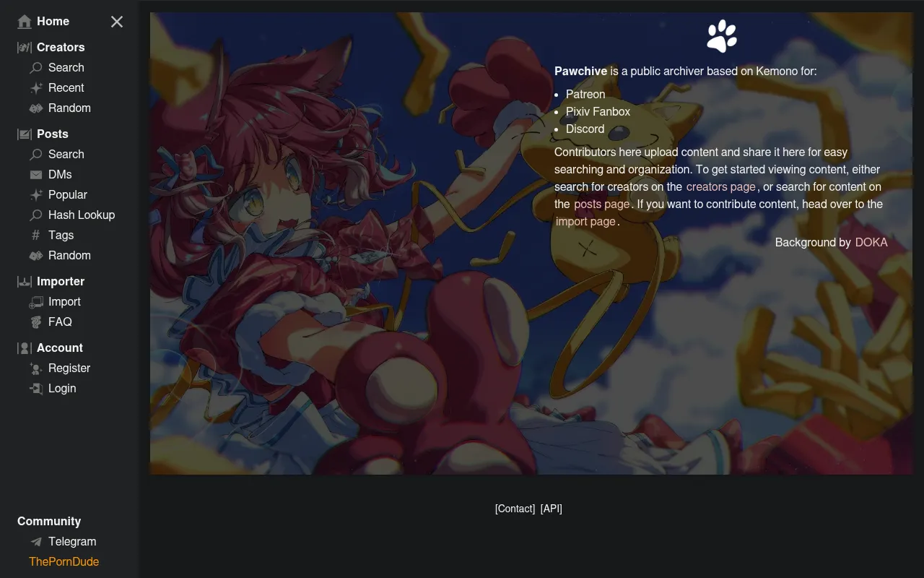Viewport: 924px width, 578px height.
Task: Click sign-in arrow icon beside Login
Action: pyautogui.click(x=36, y=389)
